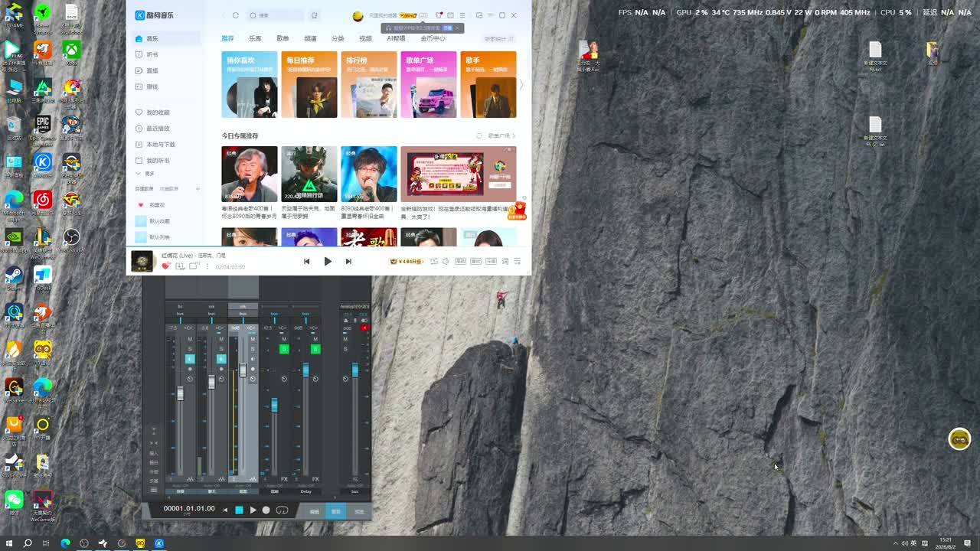This screenshot has width=980, height=551.
Task: Switch to 频道 tab
Action: click(x=310, y=38)
